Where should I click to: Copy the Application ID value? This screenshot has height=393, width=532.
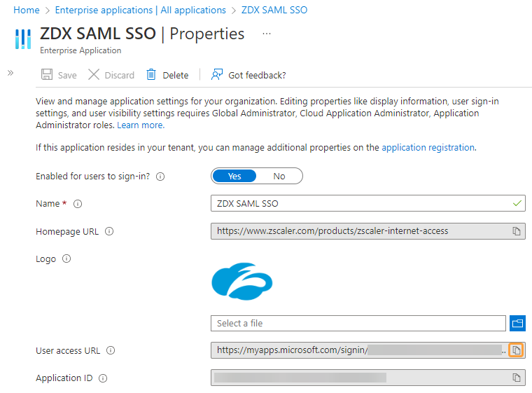[x=516, y=378]
